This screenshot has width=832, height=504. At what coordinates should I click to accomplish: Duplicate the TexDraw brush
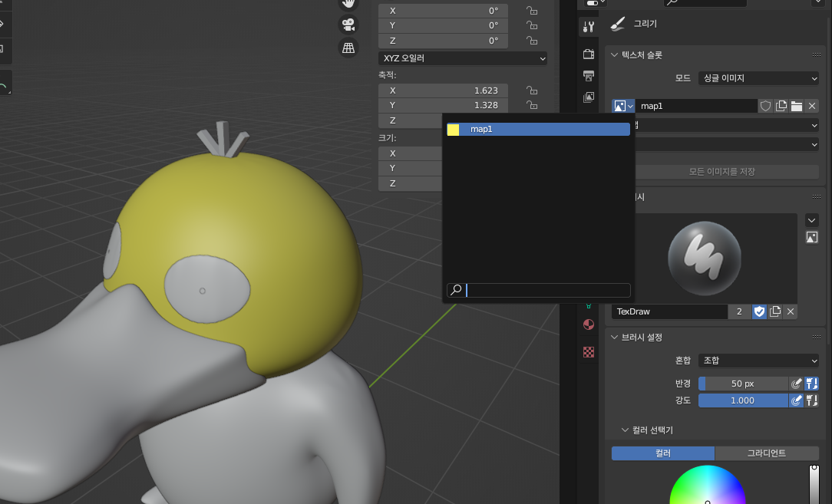point(775,311)
